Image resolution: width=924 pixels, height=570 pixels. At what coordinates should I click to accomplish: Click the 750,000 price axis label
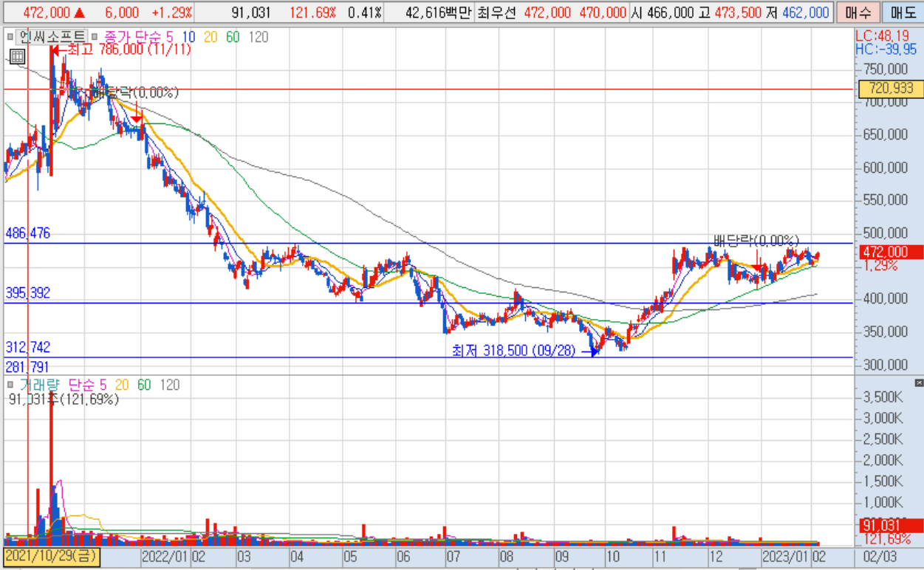click(x=885, y=69)
